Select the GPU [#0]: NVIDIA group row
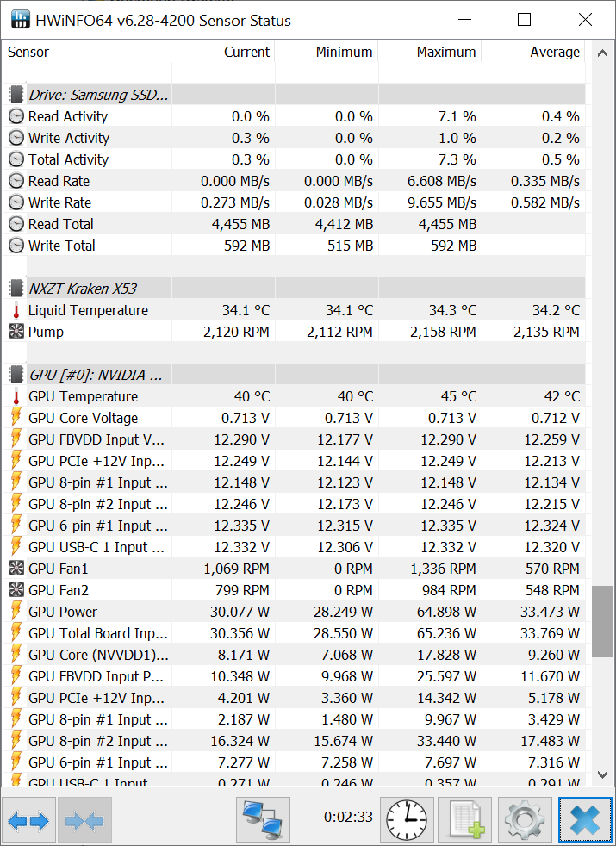This screenshot has height=846, width=616. coord(294,375)
